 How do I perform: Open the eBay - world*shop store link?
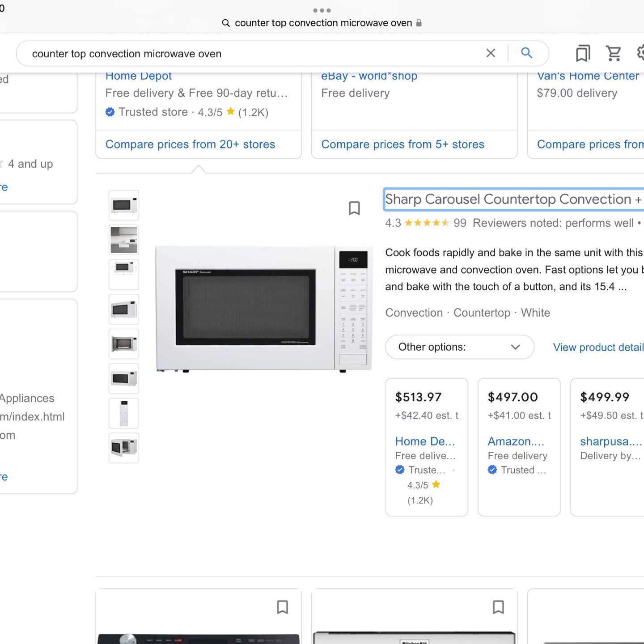click(369, 76)
